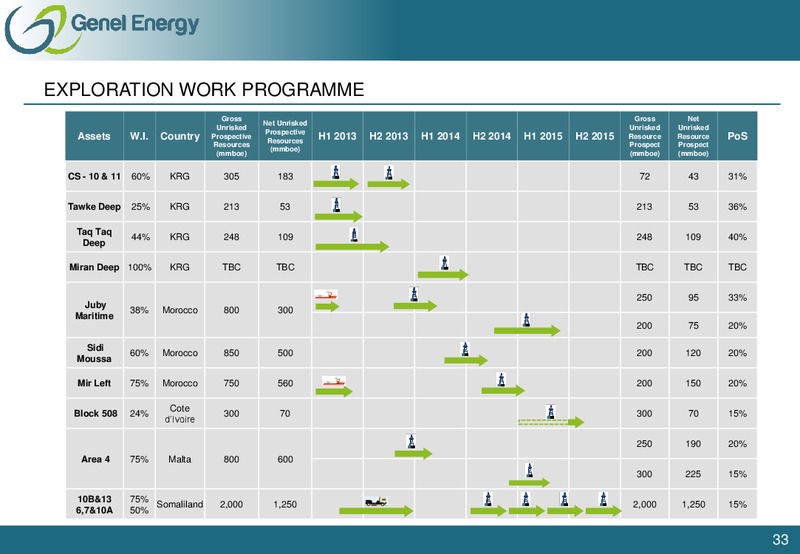Click the Juby Maritime seismic vessel icon
Image resolution: width=800 pixels, height=554 pixels.
(x=326, y=294)
